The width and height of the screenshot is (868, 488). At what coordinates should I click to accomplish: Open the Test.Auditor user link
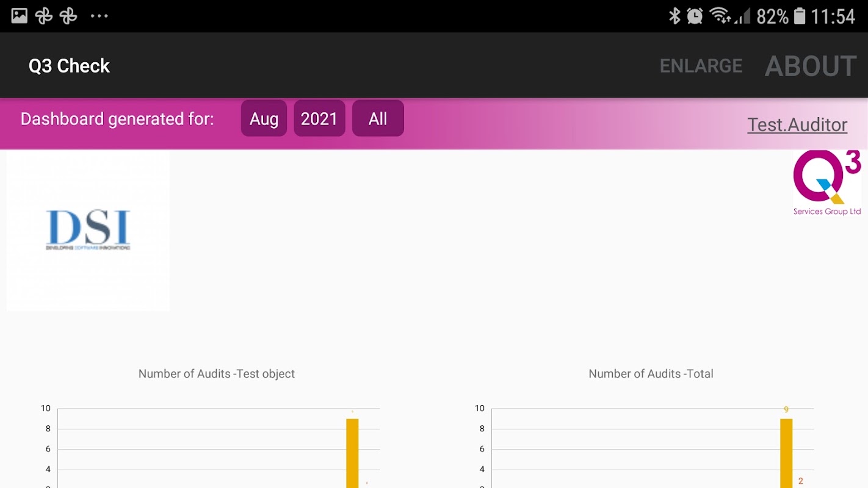(797, 124)
